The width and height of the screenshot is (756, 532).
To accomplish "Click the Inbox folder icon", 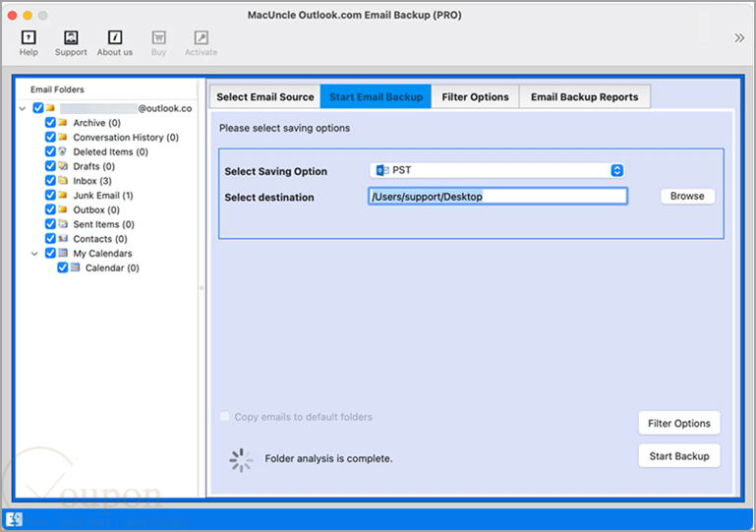I will tap(63, 180).
